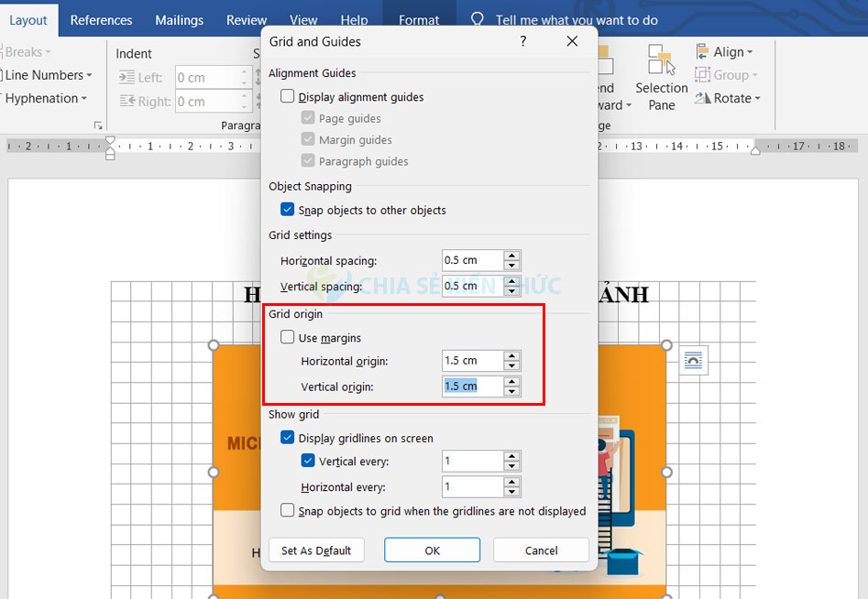Check the Use margins option
868x599 pixels.
coord(288,338)
